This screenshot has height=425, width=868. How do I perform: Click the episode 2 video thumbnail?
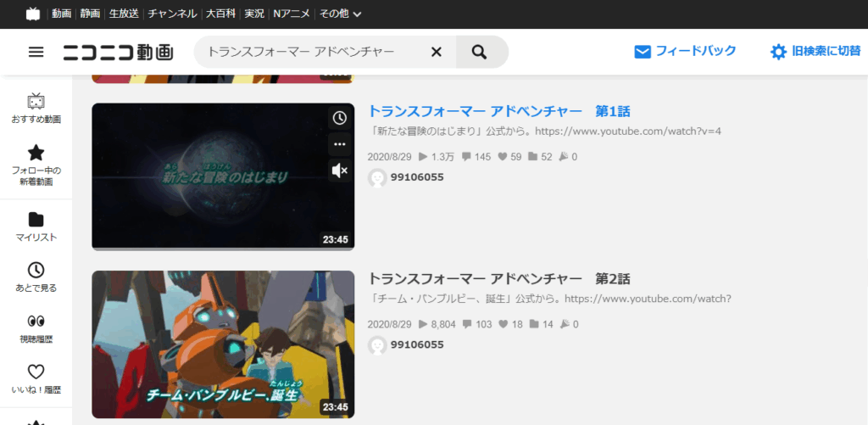223,344
